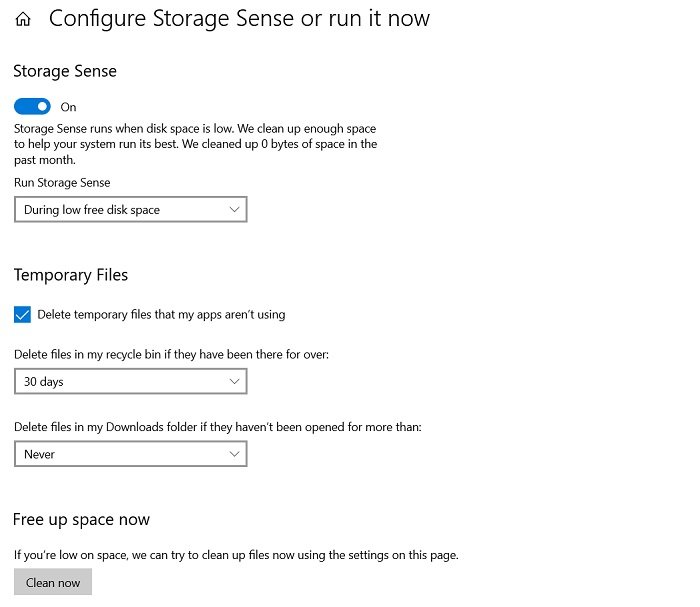Click the 'On' label beside the toggle

pyautogui.click(x=68, y=107)
